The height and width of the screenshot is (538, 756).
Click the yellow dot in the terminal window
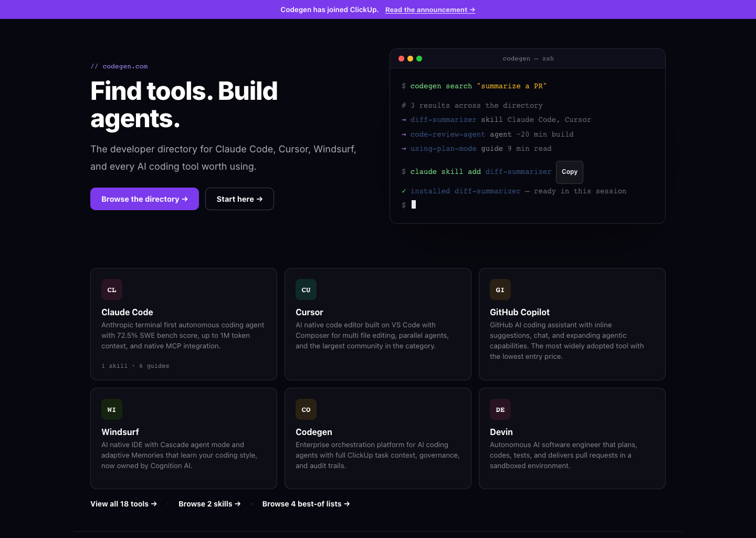[x=411, y=59]
